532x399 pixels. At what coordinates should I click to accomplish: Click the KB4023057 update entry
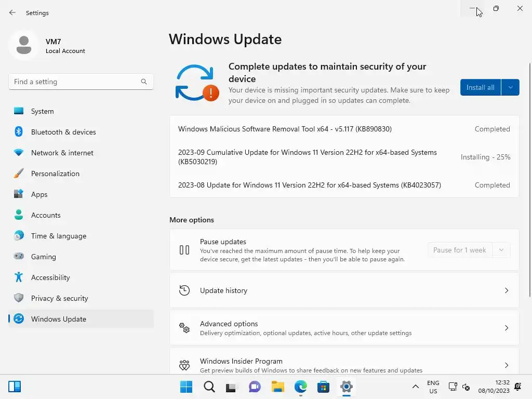[x=344, y=185]
